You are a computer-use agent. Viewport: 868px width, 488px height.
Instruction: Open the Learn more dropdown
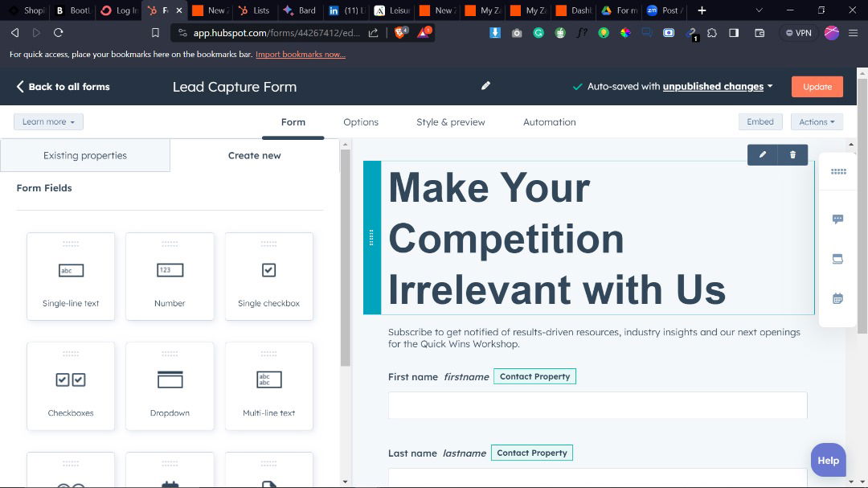pyautogui.click(x=48, y=122)
